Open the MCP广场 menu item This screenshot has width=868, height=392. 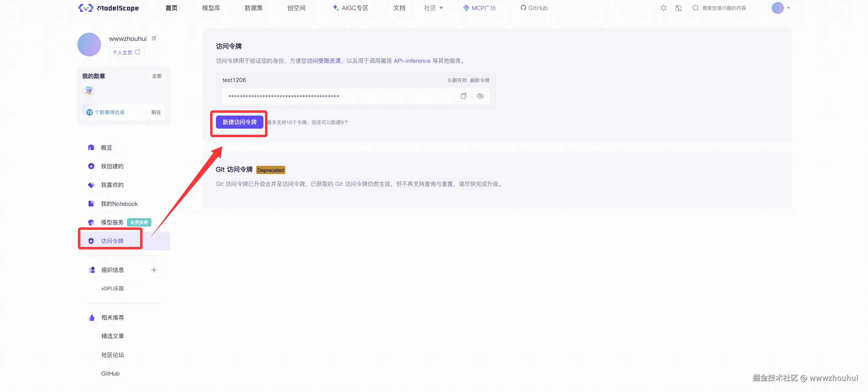[x=479, y=8]
